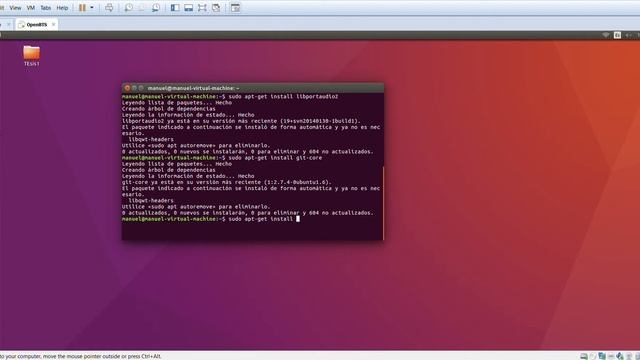The width and height of the screenshot is (640, 360).
Task: Click the terminal scrollbar handle
Action: (383, 203)
